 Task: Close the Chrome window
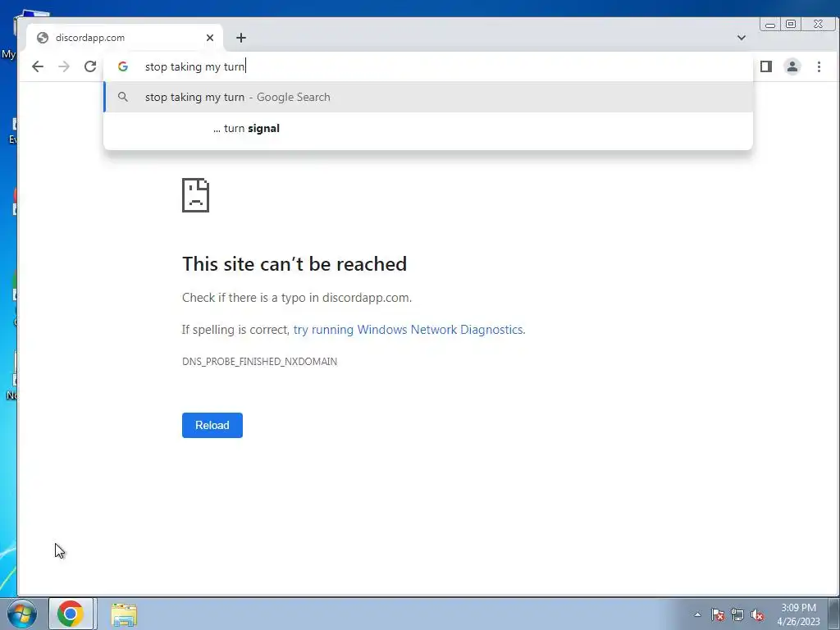tap(818, 24)
